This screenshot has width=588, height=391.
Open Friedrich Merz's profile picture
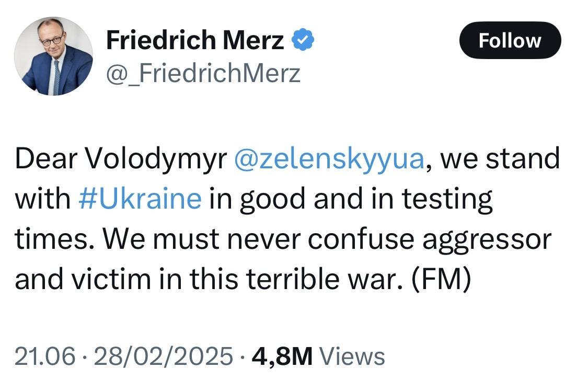tap(53, 56)
